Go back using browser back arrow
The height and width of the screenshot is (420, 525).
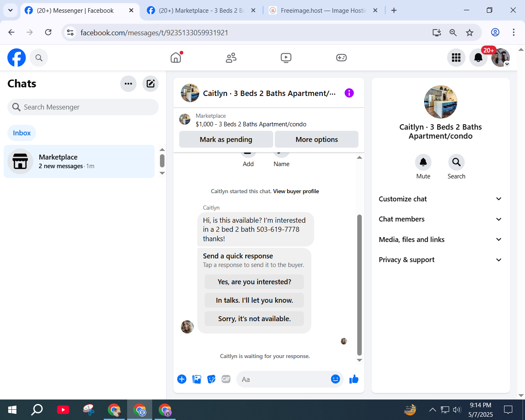(x=11, y=32)
